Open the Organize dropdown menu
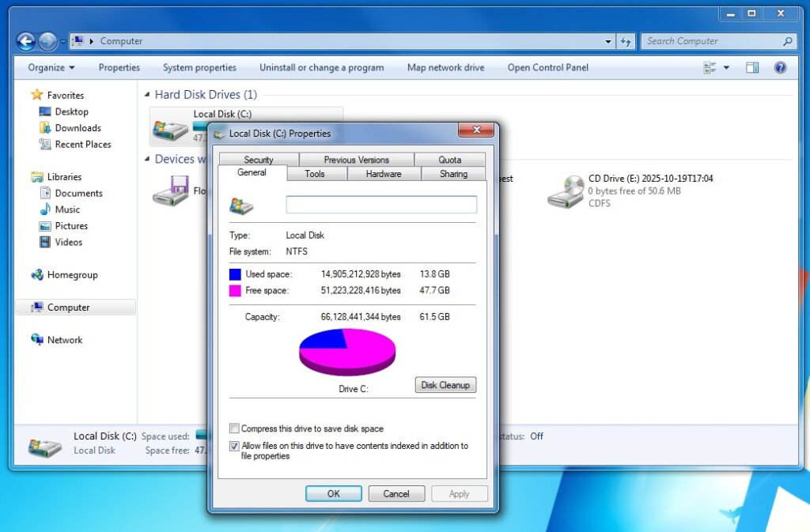 (x=51, y=68)
